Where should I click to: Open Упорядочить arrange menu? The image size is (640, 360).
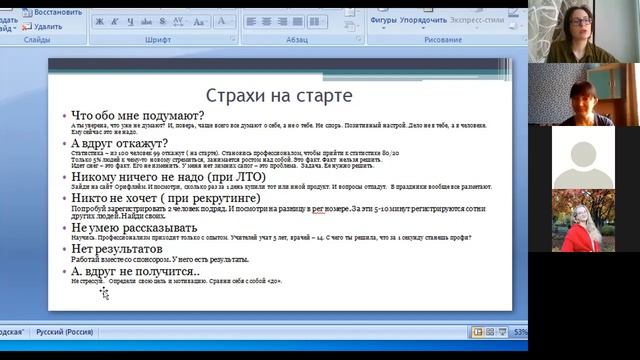pos(423,20)
